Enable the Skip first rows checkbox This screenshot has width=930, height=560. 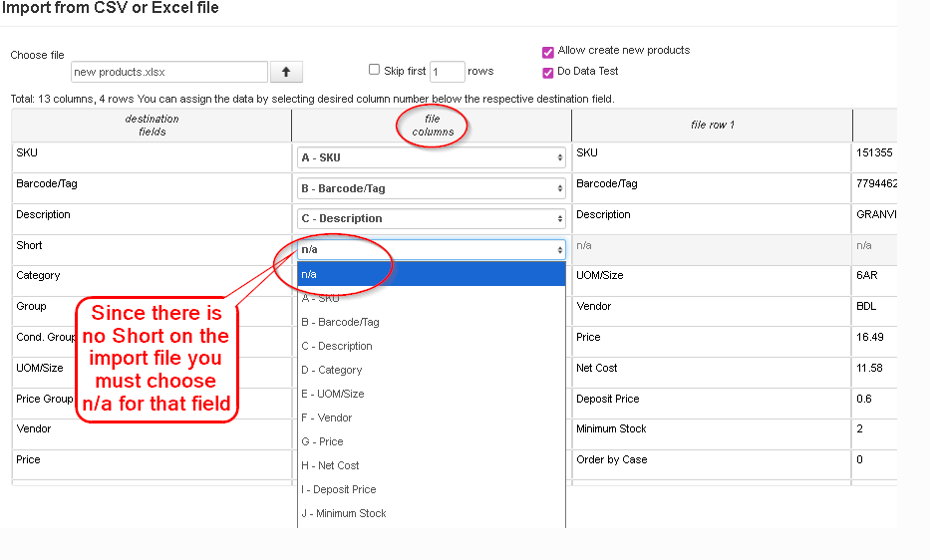point(375,70)
